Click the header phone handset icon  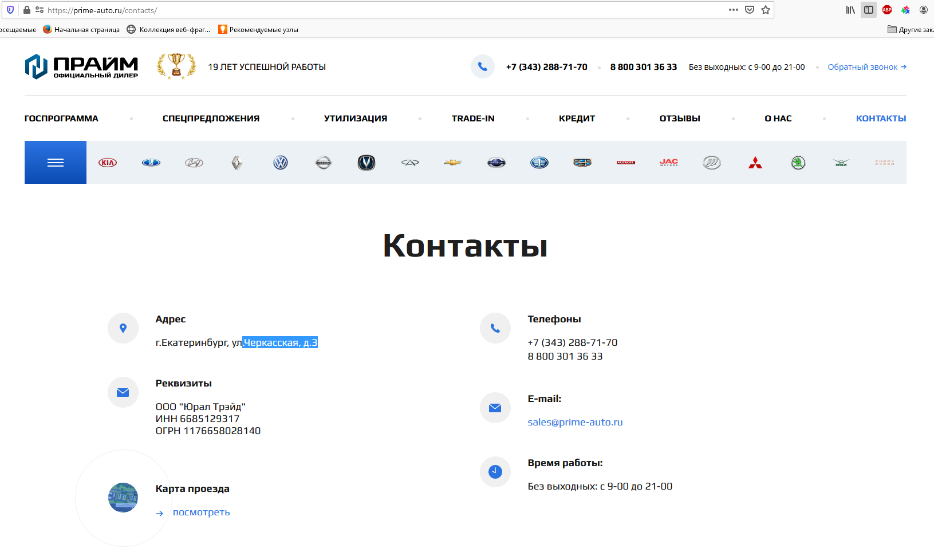click(x=483, y=66)
